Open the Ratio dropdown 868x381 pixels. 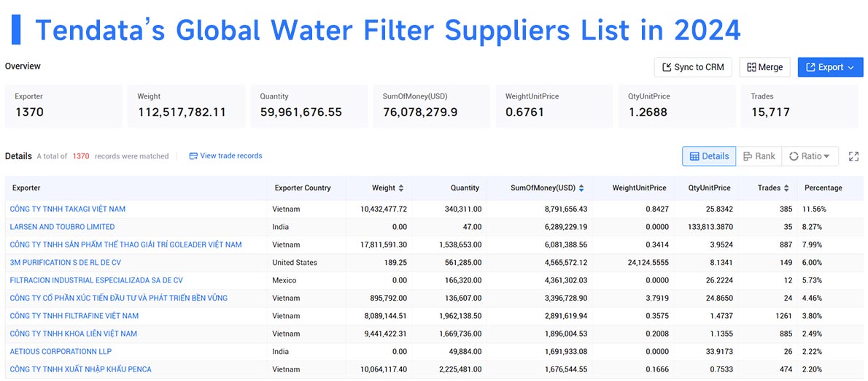[x=810, y=156]
